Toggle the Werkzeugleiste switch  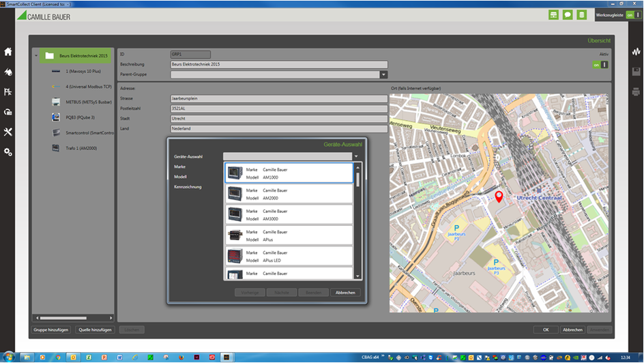click(633, 15)
